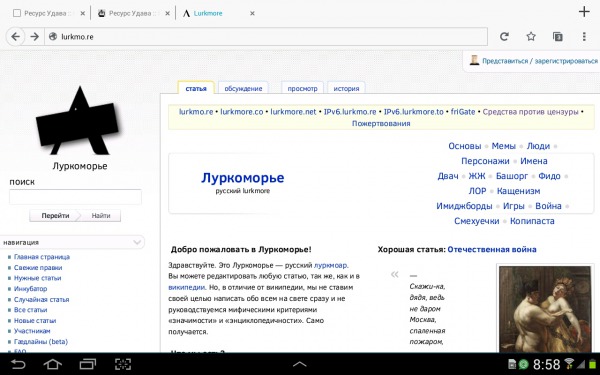600x375 pixels.
Task: Open the статья page tab
Action: (x=196, y=88)
